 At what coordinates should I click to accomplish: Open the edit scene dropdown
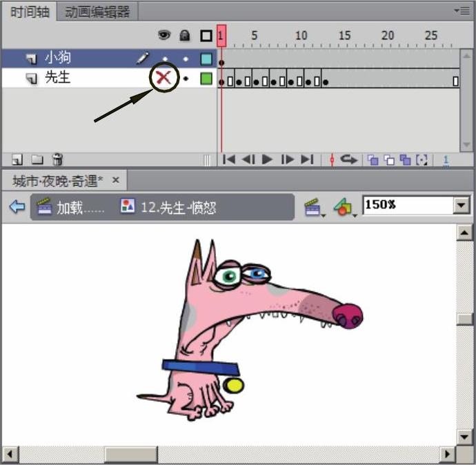(x=315, y=207)
